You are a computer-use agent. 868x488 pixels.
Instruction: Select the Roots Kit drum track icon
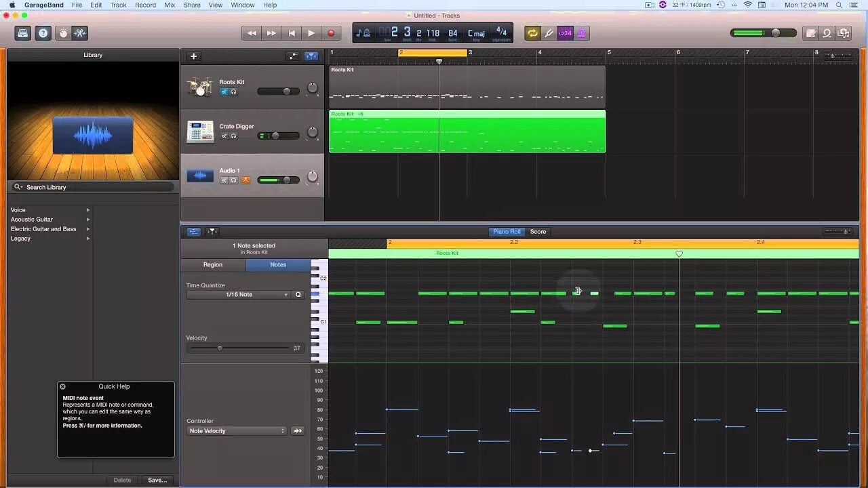[x=200, y=87]
